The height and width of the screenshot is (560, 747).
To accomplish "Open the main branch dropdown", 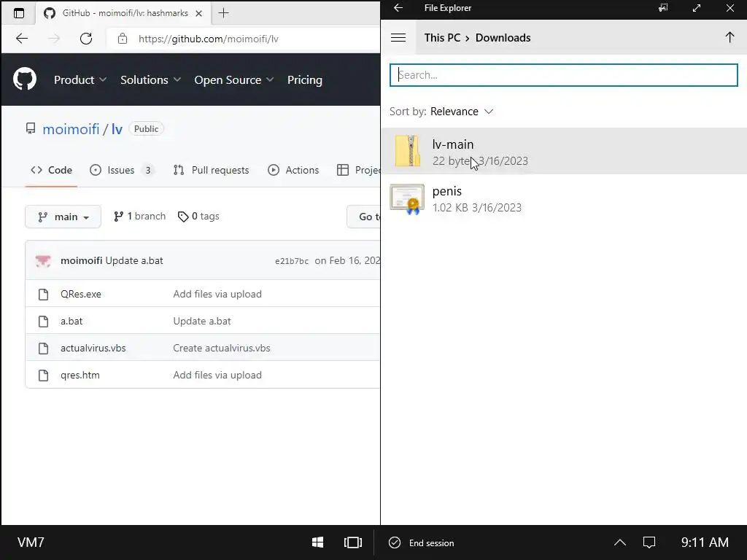I will [63, 217].
